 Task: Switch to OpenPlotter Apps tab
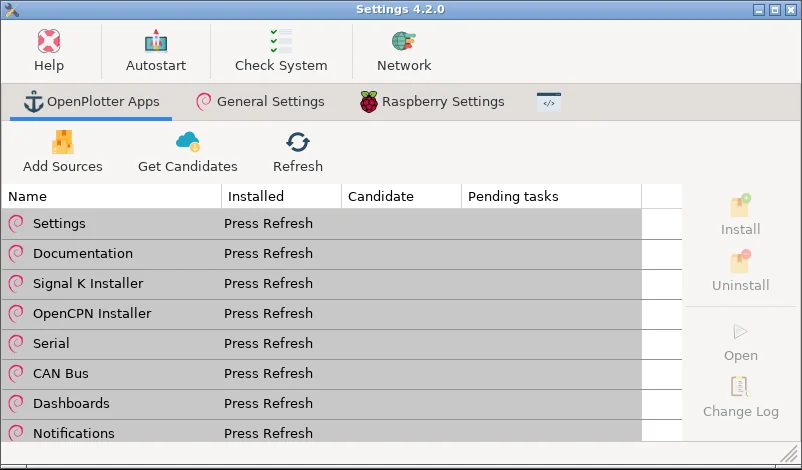[91, 102]
